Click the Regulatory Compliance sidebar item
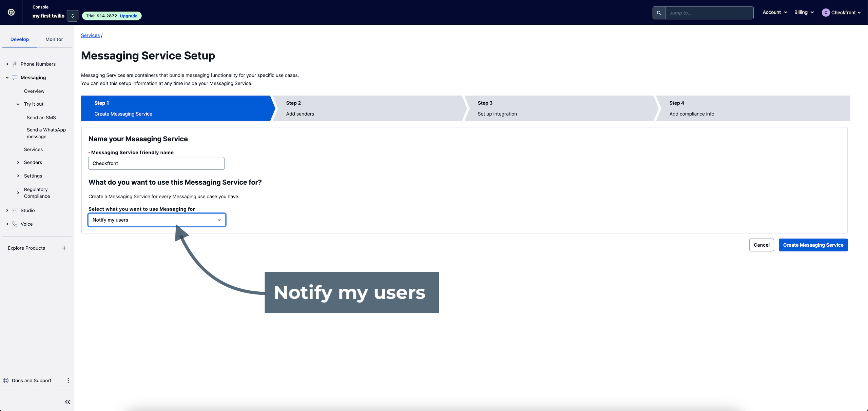 (37, 193)
